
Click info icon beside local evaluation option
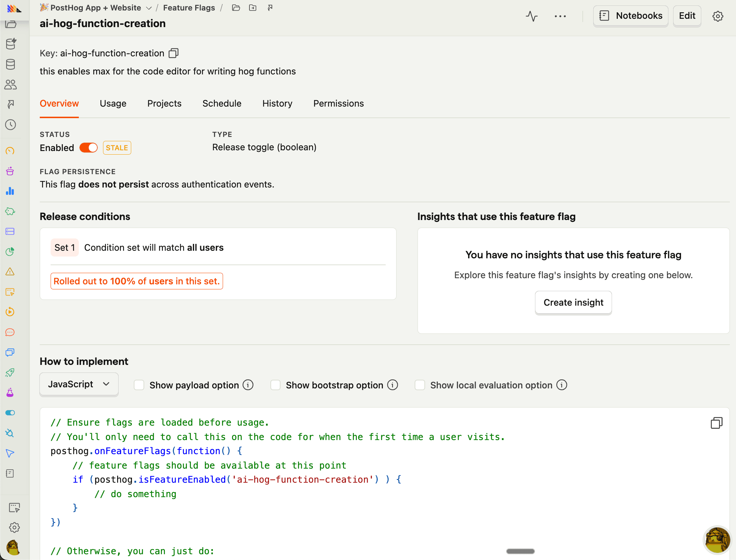562,385
